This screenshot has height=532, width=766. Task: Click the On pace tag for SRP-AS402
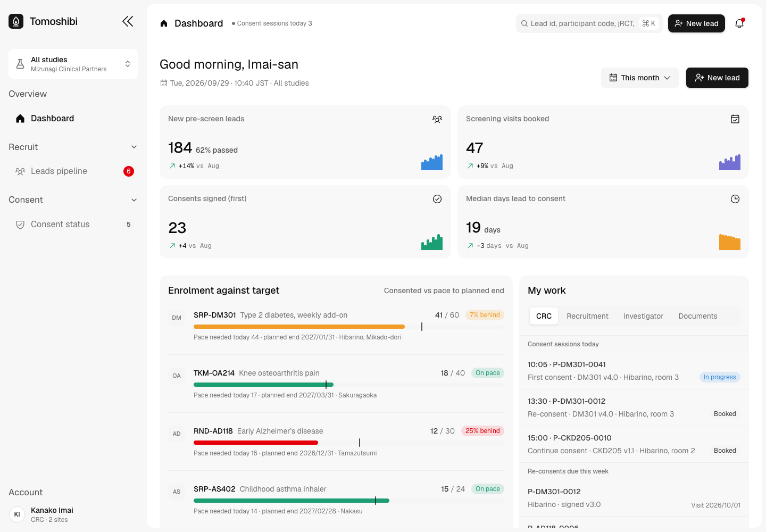[x=488, y=489]
